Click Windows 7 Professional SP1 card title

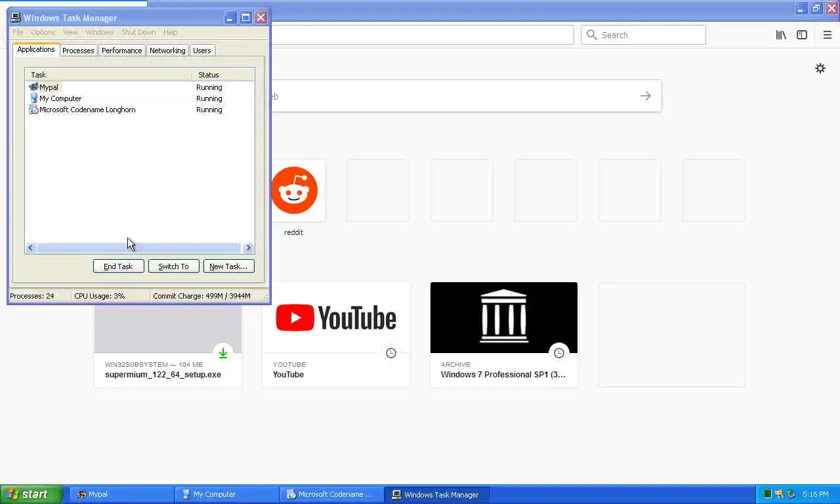click(503, 375)
